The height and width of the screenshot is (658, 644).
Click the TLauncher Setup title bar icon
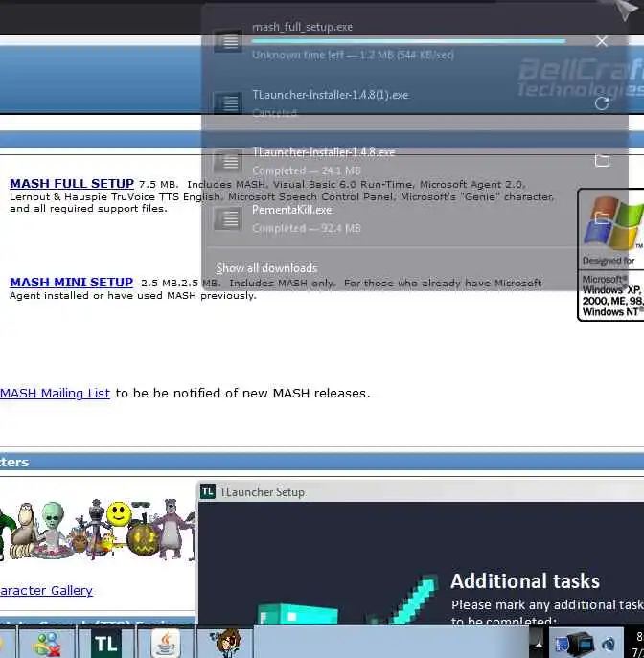coord(208,491)
